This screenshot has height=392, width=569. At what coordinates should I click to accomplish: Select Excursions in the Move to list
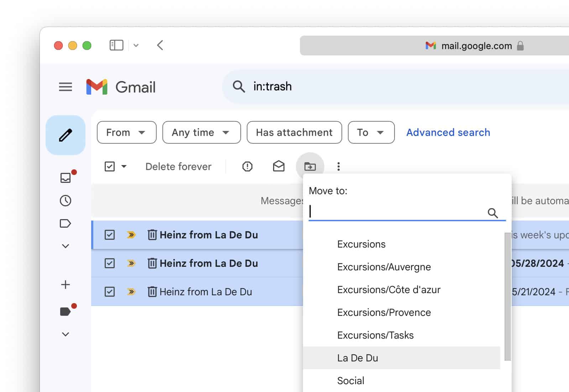point(402,244)
